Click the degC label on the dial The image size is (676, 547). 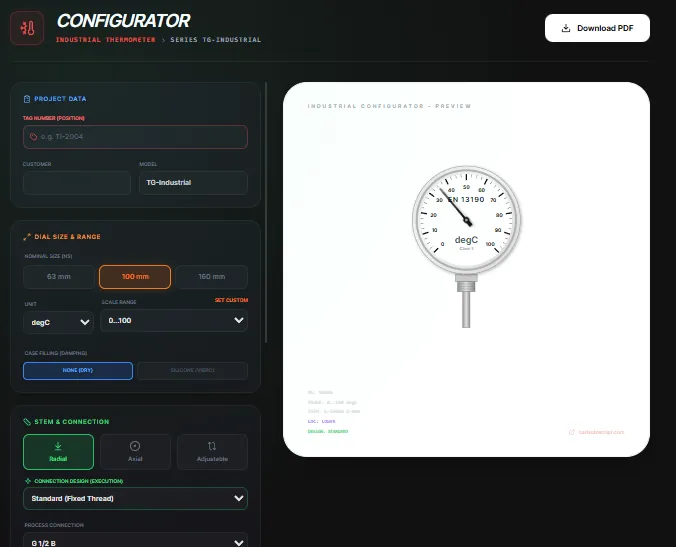pos(466,240)
